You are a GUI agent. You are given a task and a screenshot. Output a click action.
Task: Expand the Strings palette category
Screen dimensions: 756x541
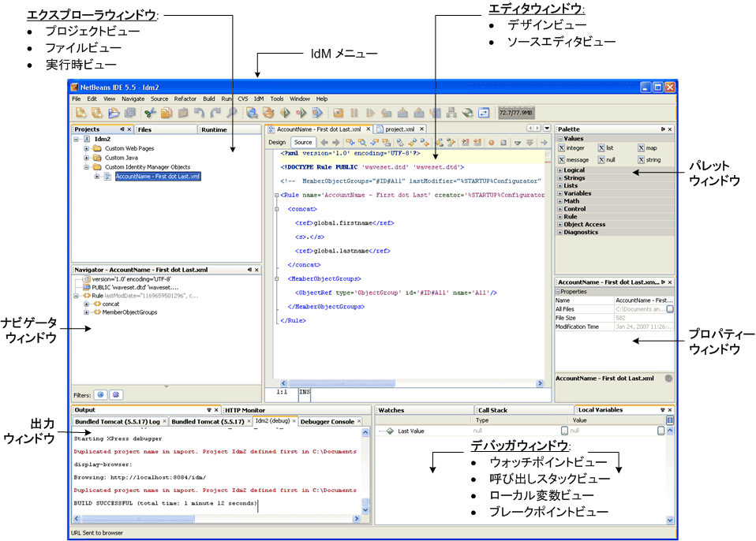pos(560,177)
